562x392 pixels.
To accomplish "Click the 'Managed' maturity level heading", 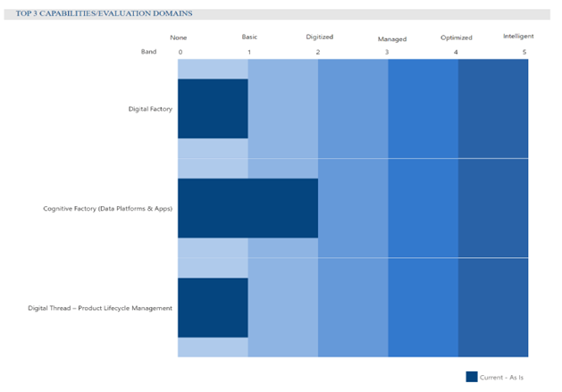I will pyautogui.click(x=392, y=39).
